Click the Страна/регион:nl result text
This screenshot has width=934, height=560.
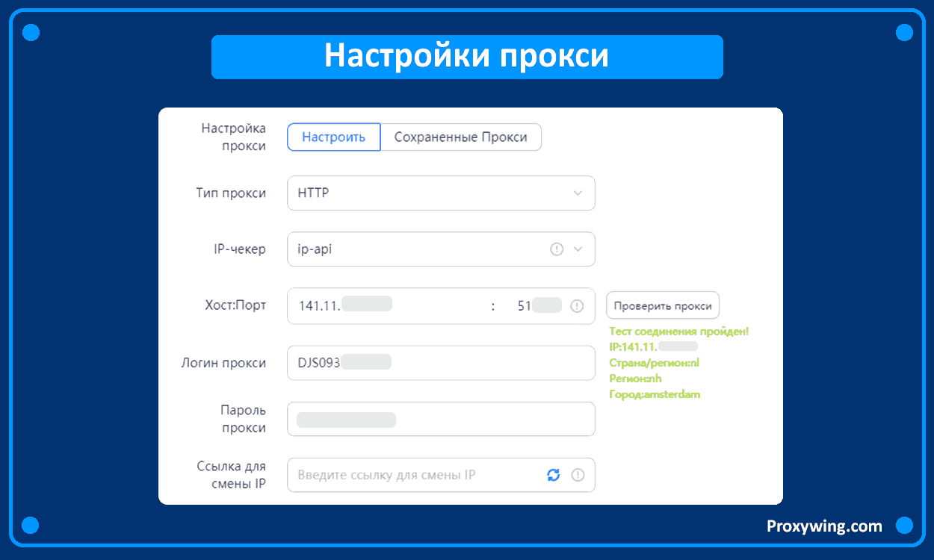pos(654,363)
